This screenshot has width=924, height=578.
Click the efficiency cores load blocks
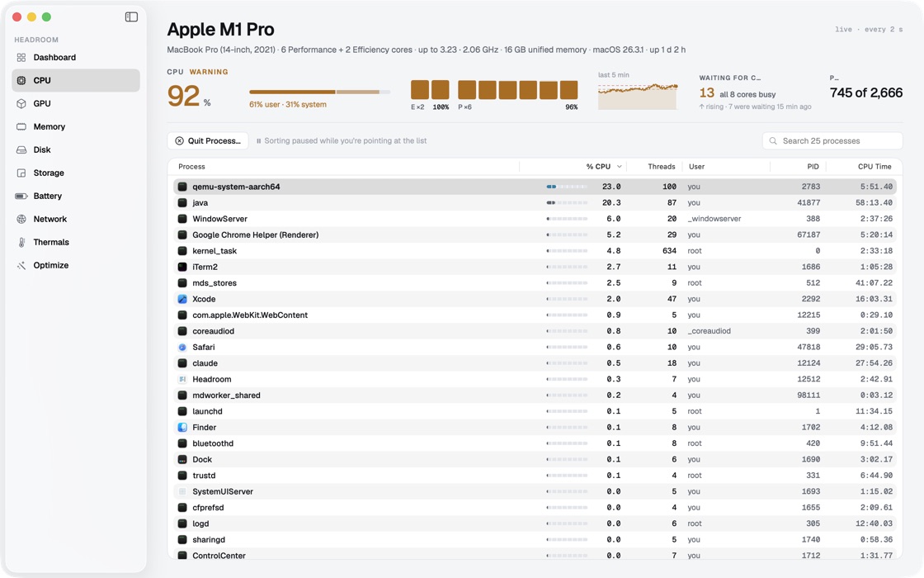(430, 90)
